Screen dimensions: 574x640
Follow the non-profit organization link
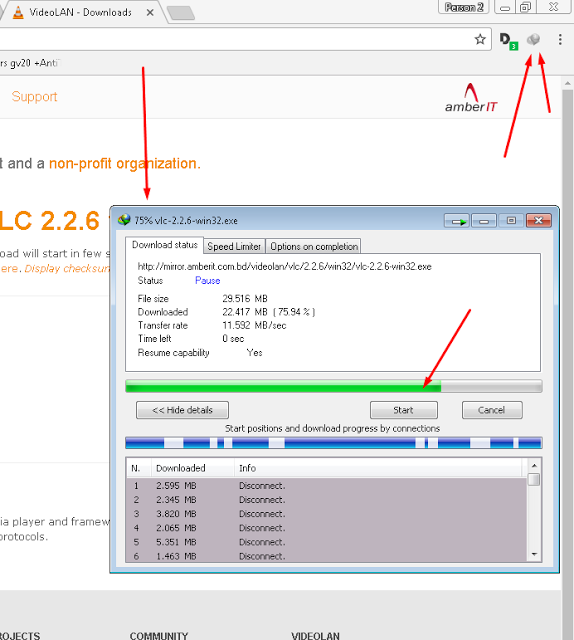tap(125, 164)
